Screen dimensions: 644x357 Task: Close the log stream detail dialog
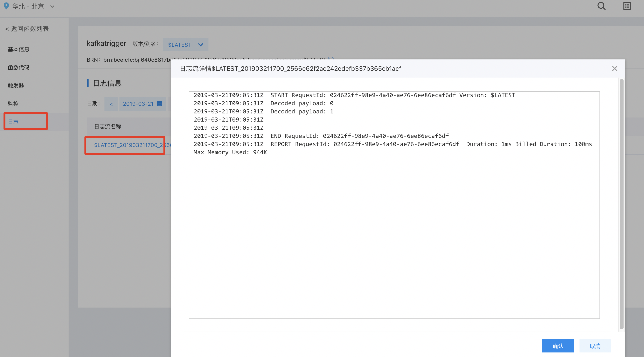pos(614,68)
